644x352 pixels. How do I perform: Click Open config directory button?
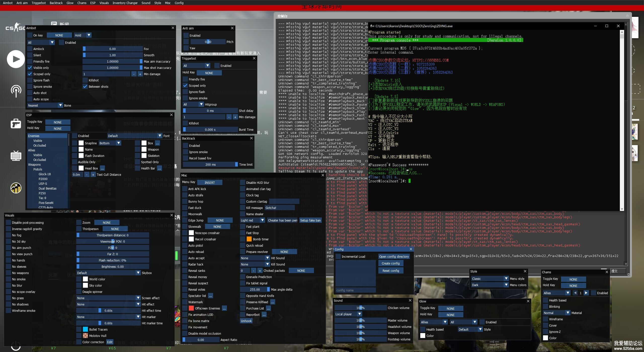[x=394, y=257]
